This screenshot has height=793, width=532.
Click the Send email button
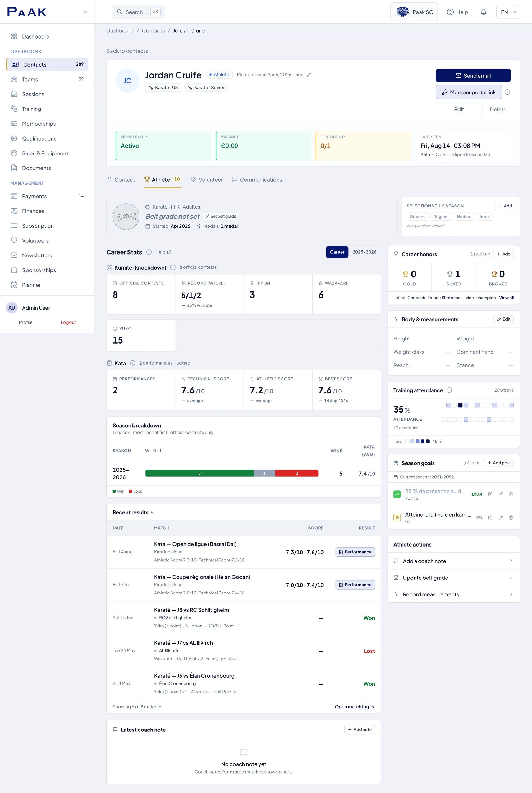[473, 75]
